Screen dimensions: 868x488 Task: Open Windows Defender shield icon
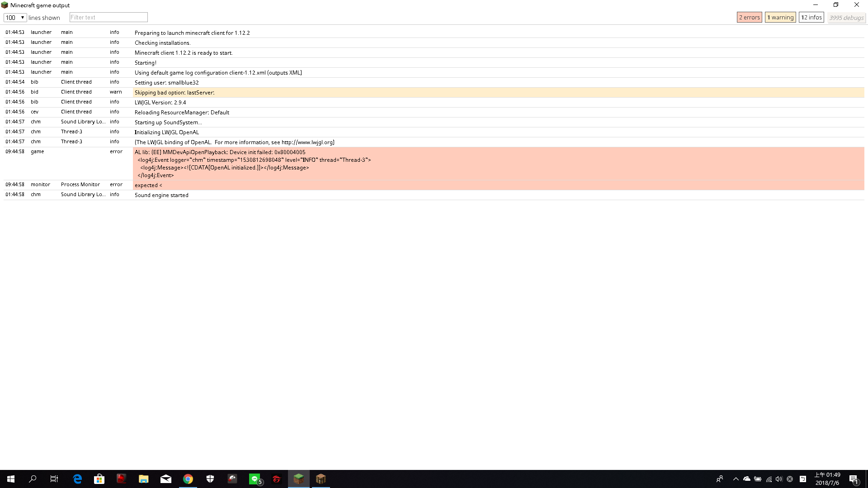pyautogui.click(x=210, y=479)
